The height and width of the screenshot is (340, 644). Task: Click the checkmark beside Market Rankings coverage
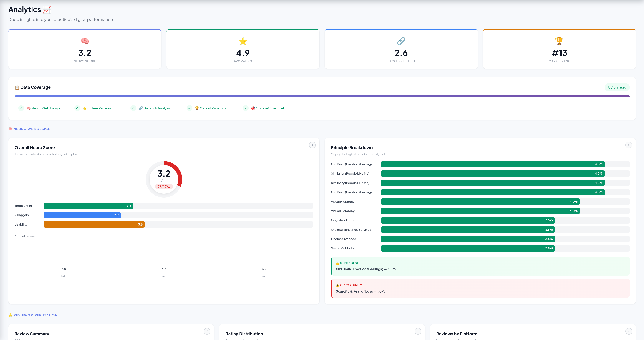click(190, 108)
